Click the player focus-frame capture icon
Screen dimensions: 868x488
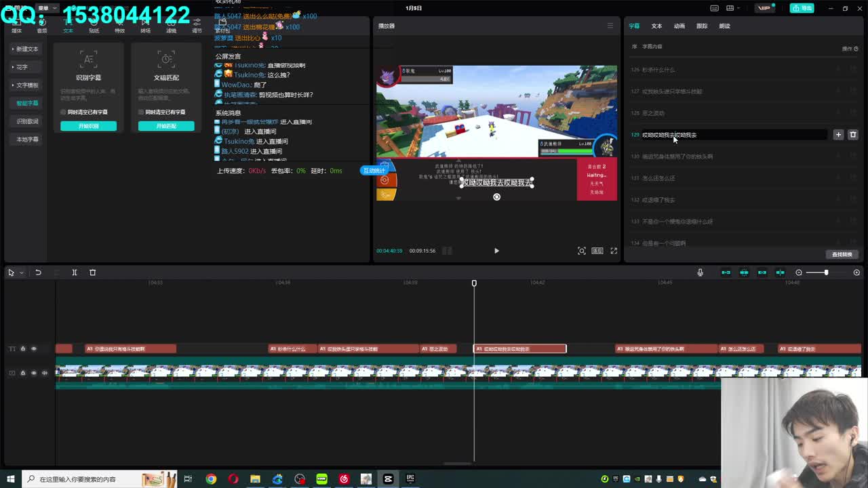pos(582,251)
